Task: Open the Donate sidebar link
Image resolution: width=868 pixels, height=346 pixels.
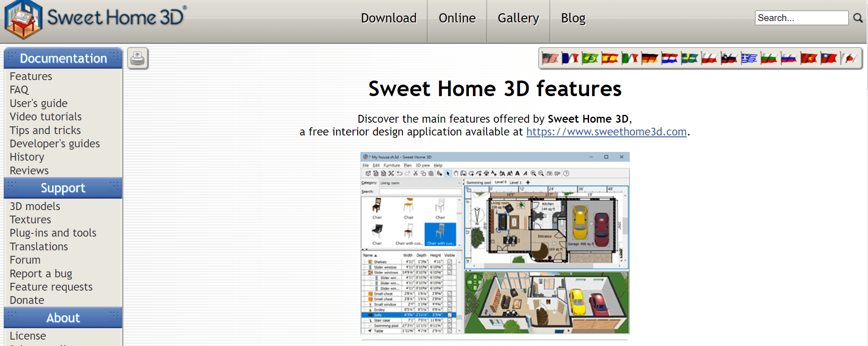Action: (27, 300)
